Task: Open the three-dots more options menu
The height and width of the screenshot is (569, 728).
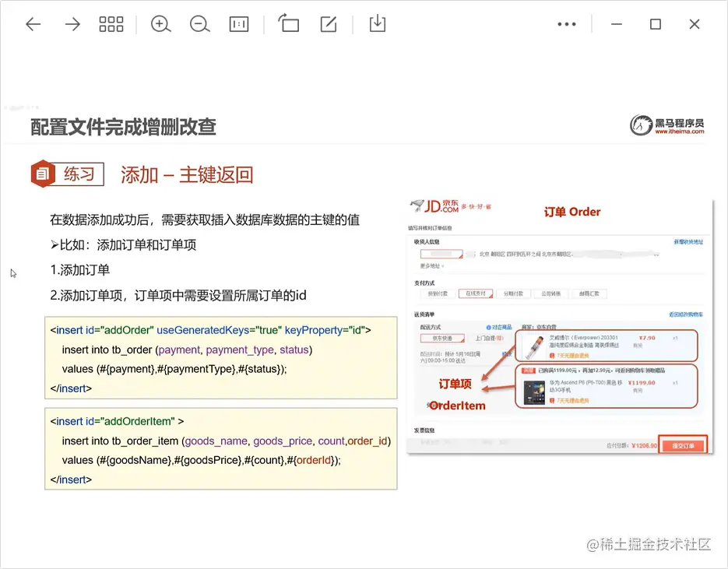Action: 566,24
